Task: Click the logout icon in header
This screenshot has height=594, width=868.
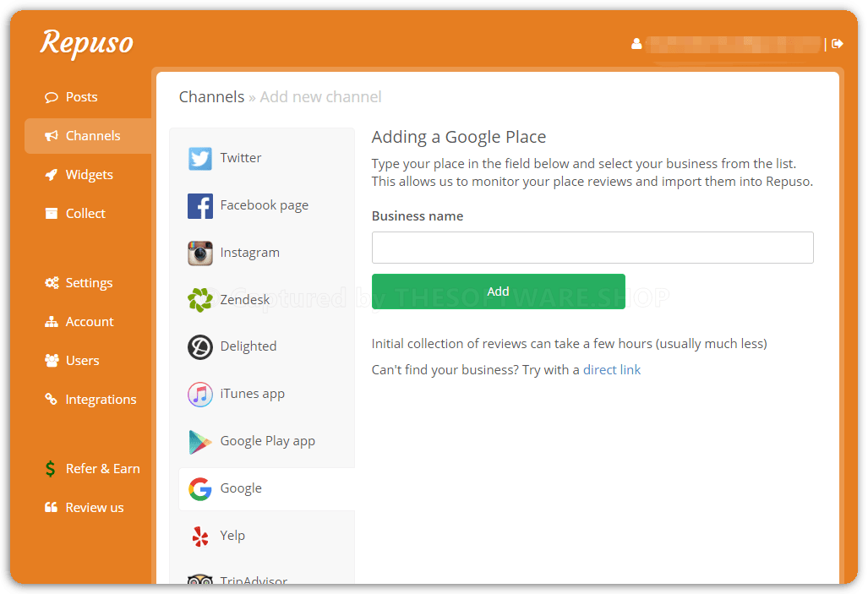Action: tap(838, 43)
